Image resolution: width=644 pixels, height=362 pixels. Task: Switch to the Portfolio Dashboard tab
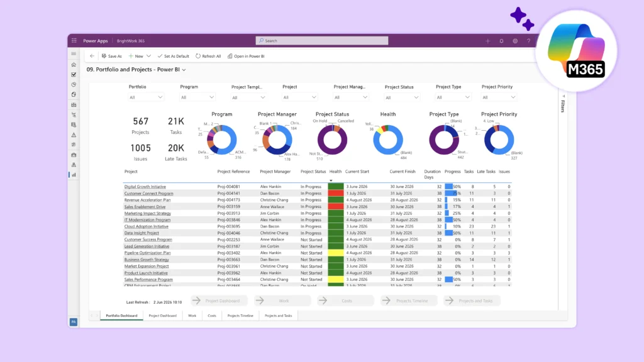[121, 315]
